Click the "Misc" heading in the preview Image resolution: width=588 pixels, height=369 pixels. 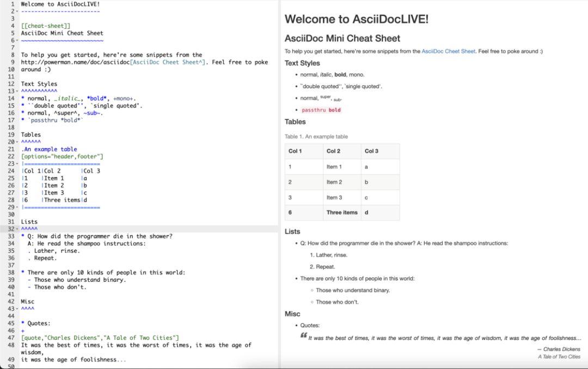292,314
